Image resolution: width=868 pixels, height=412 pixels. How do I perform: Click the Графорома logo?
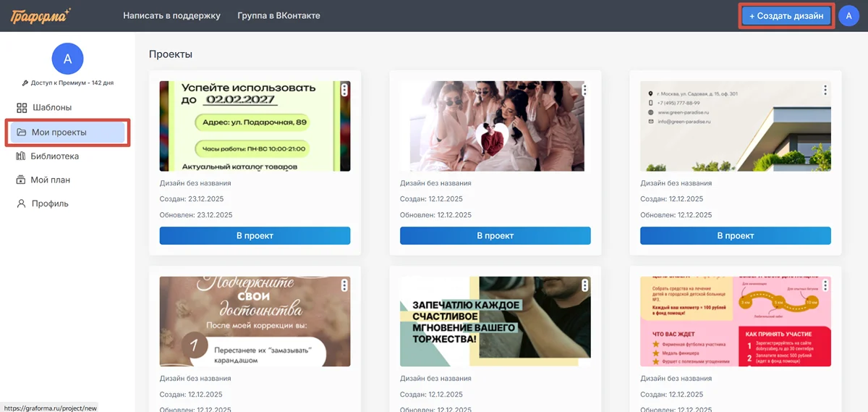click(x=40, y=16)
